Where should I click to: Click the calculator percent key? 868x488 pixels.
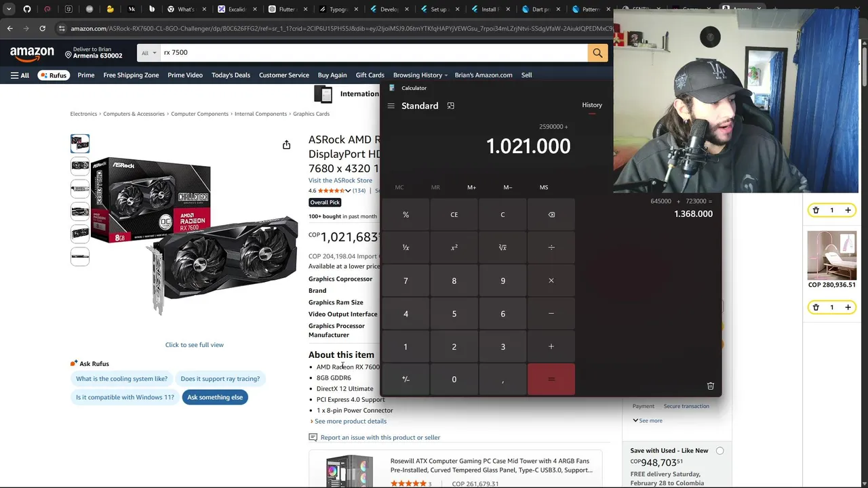[x=406, y=215]
